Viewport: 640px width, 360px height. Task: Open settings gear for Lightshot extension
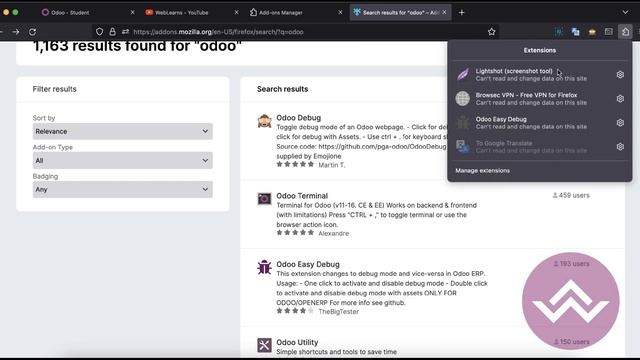(x=620, y=75)
